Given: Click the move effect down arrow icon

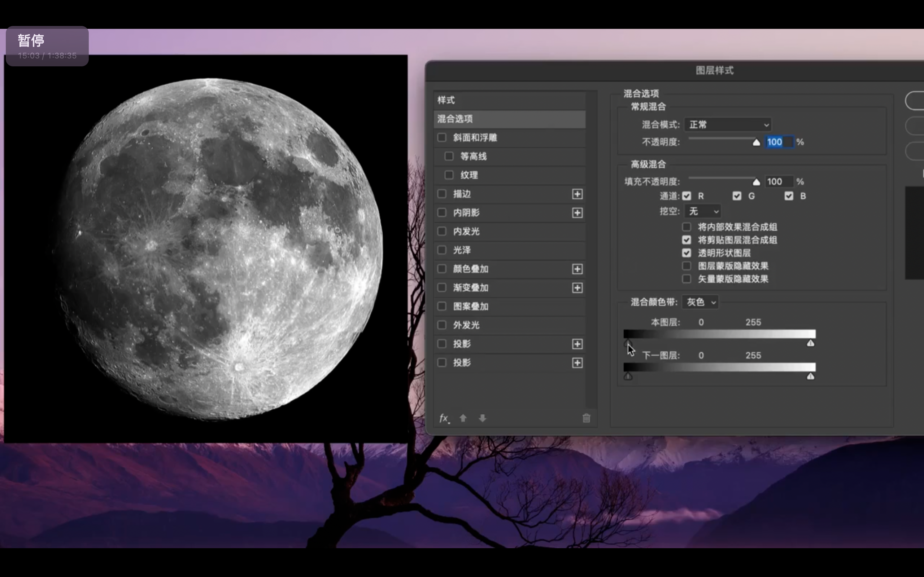Looking at the screenshot, I should click(x=483, y=418).
